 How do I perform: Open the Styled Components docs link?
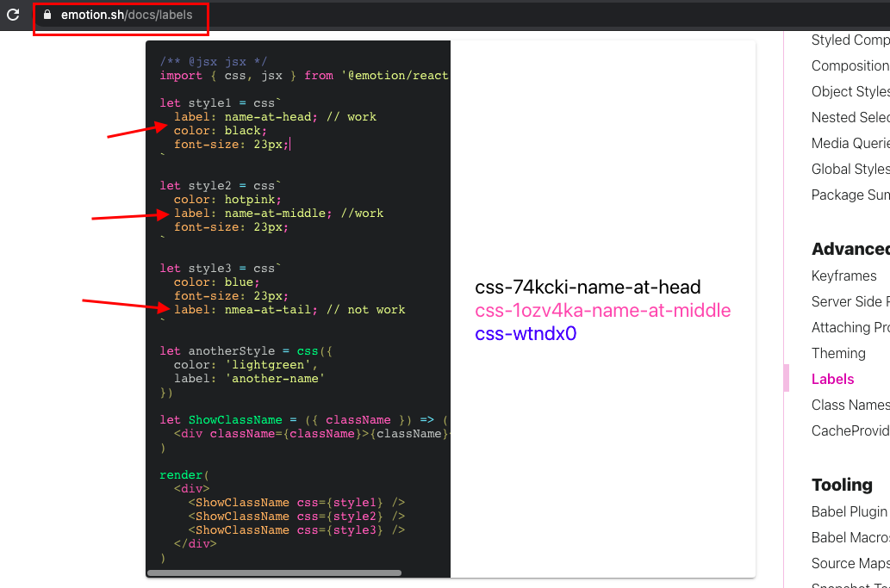coord(850,40)
